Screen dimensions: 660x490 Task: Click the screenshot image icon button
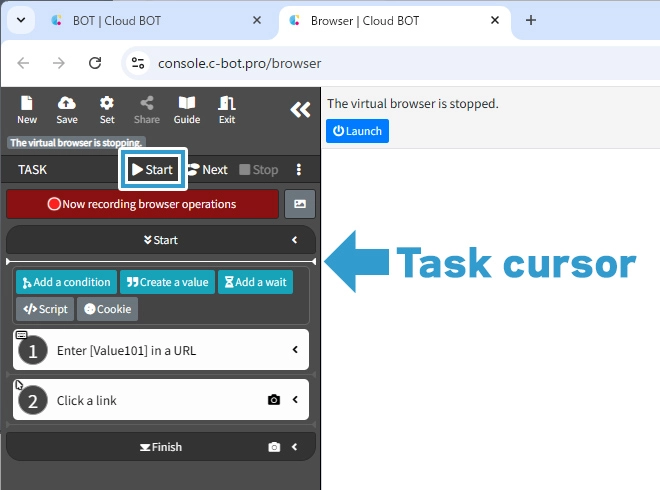(300, 204)
